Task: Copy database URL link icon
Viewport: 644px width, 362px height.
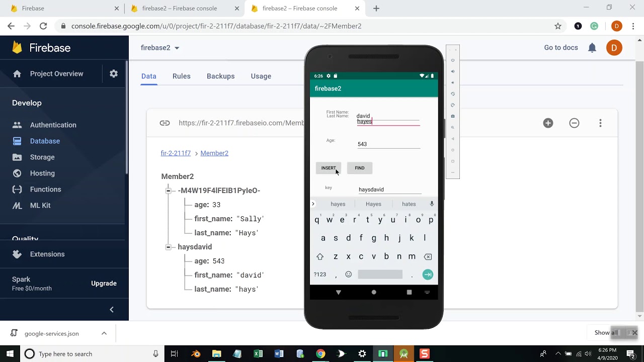Action: tap(165, 123)
